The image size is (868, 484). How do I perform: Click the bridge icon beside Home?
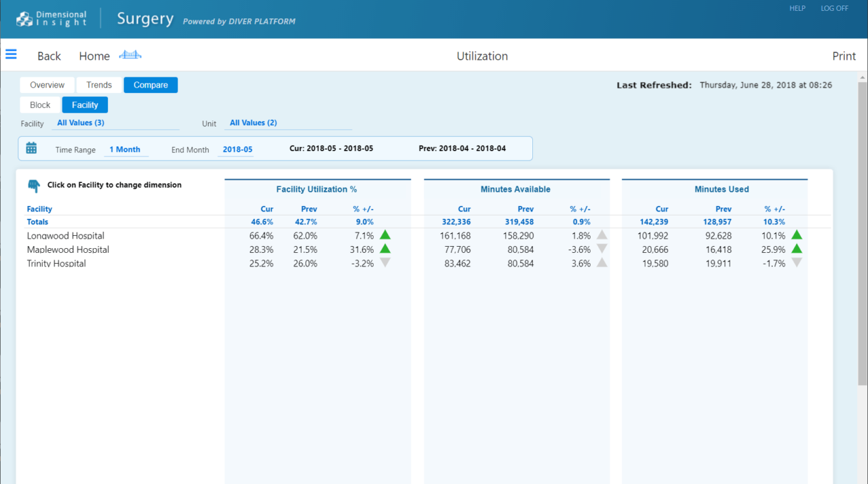[x=130, y=55]
